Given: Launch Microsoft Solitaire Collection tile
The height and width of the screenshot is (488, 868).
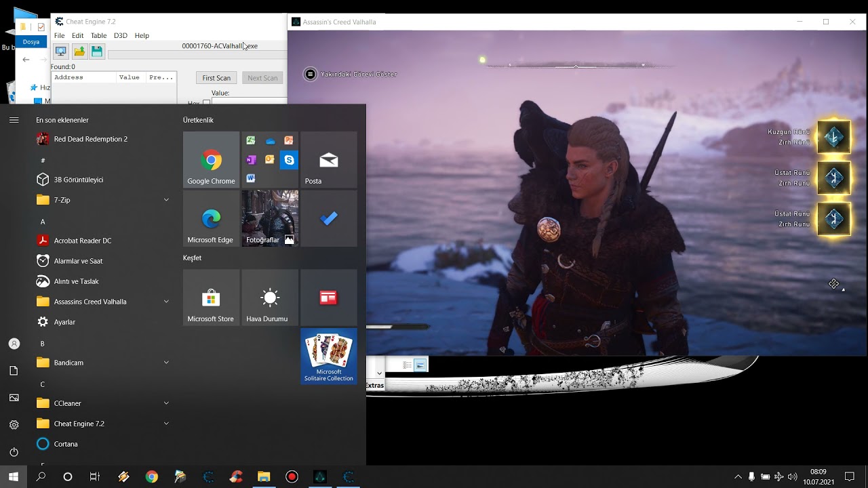Looking at the screenshot, I should [328, 357].
